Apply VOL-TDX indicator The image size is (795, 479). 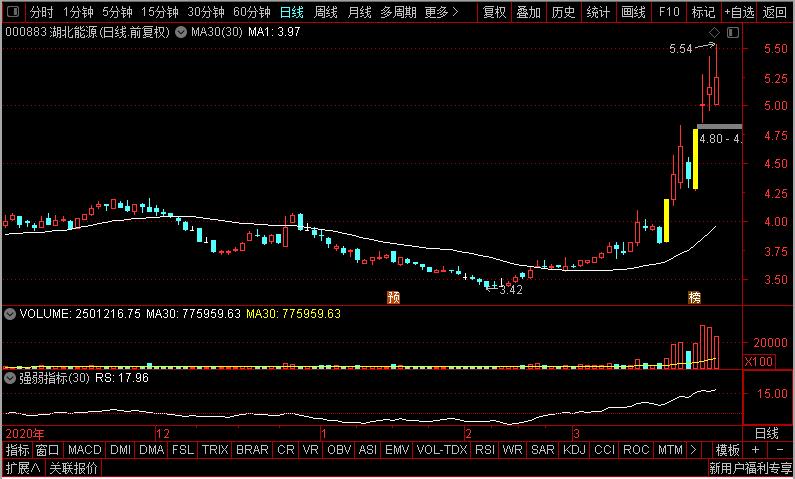point(442,450)
